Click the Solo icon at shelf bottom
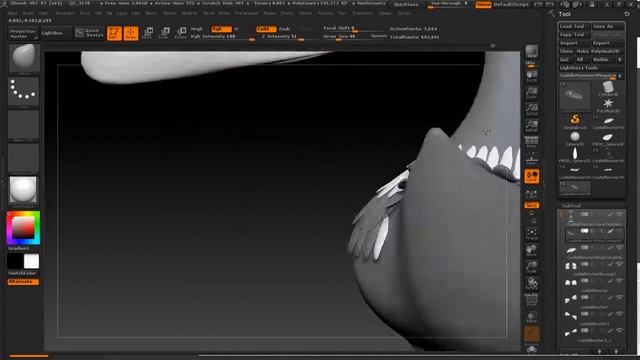Screen dimensions: 640x360 point(531,349)
